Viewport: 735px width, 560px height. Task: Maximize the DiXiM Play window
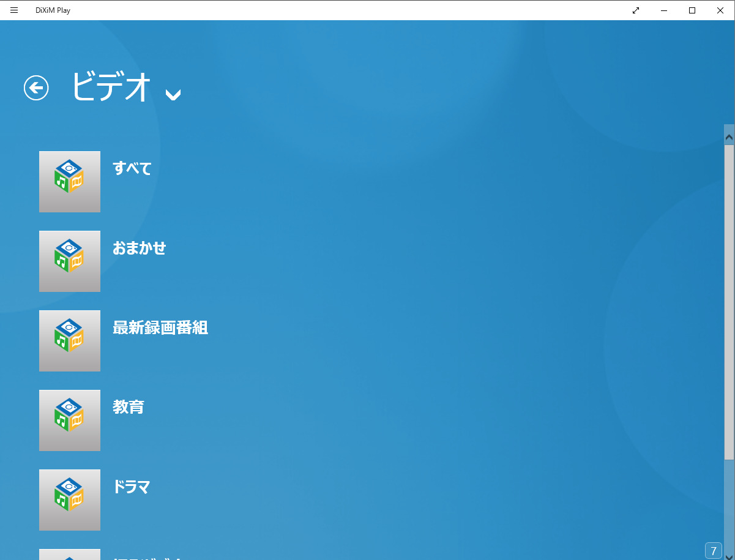pos(692,10)
